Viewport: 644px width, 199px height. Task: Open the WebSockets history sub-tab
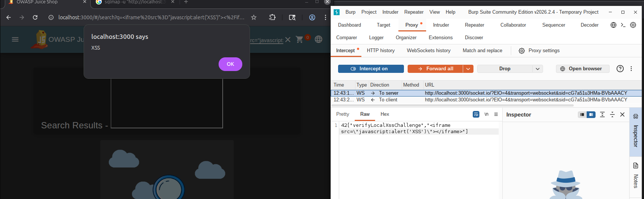coord(429,50)
